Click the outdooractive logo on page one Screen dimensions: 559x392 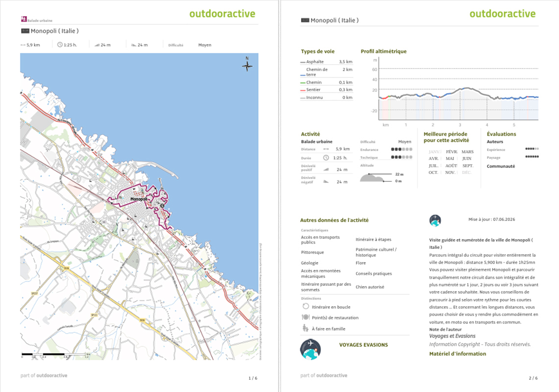[x=222, y=14]
